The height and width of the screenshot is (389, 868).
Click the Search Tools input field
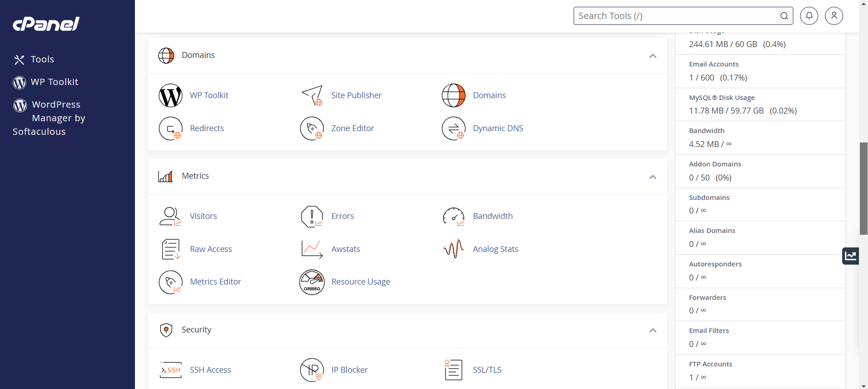coord(683,16)
